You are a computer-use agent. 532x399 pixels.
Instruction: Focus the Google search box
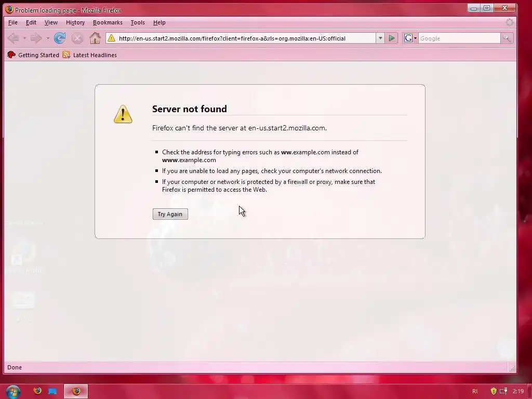[459, 38]
